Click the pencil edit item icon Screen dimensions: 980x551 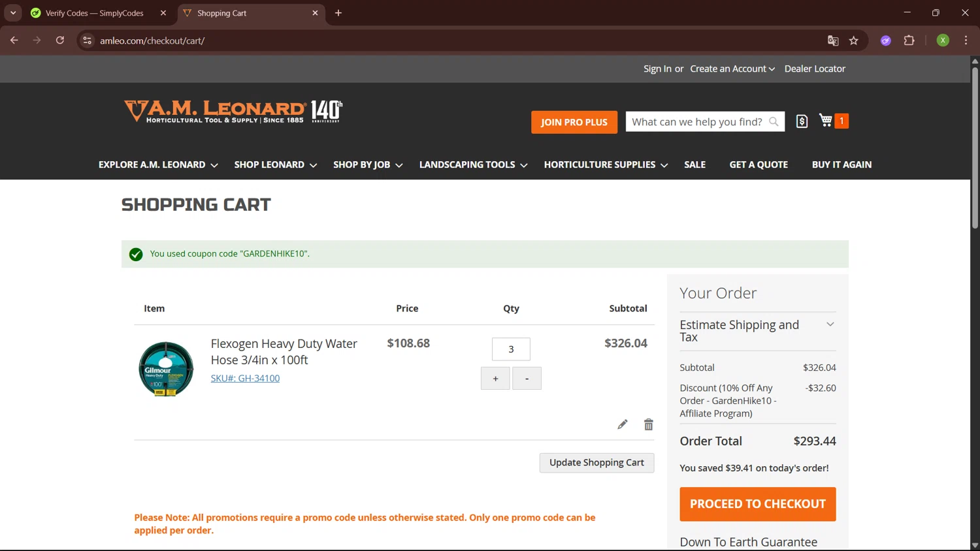[x=623, y=424]
